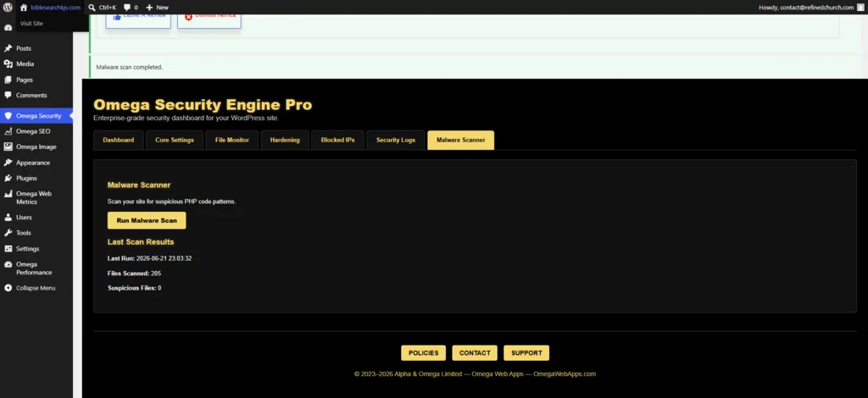
Task: Click the biblesearchkjv.com site name
Action: [x=55, y=7]
